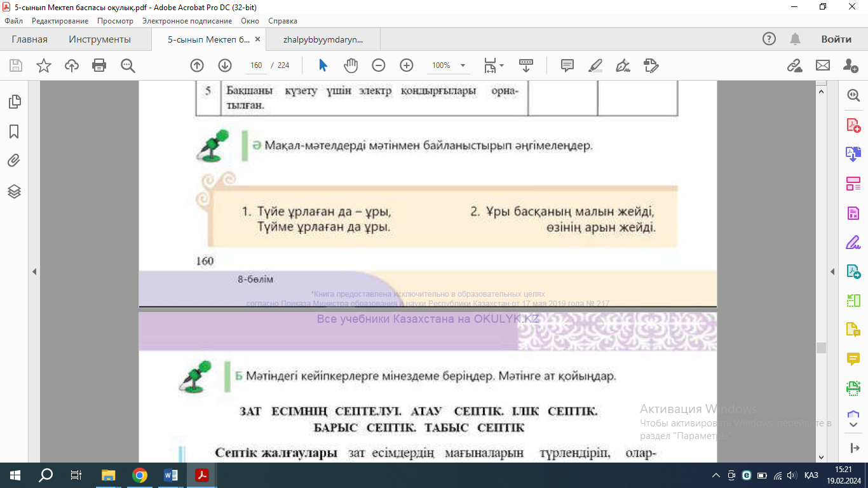This screenshot has width=868, height=488.
Task: Zoom in using the plus button
Action: pos(407,65)
